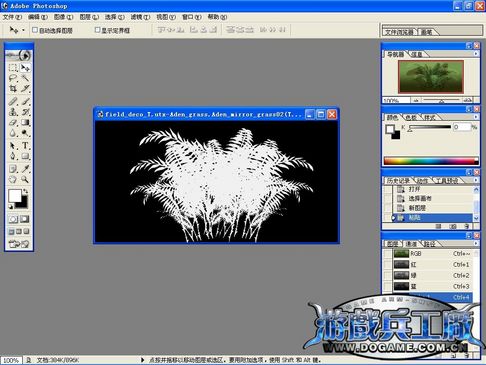Choose Full Screen mode
Image resolution: width=486 pixels, height=365 pixels.
click(x=26, y=231)
